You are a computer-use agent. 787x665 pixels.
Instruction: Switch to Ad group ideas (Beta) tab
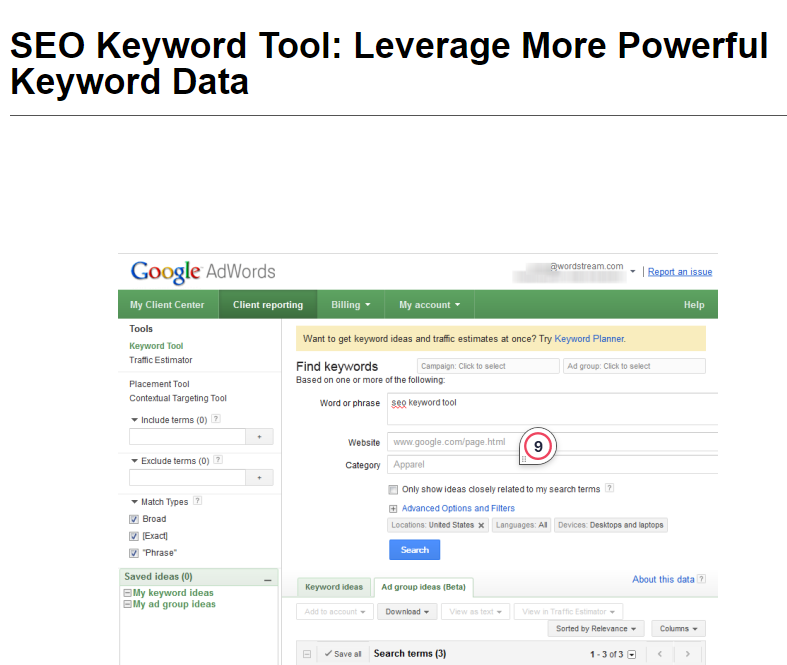pos(423,587)
